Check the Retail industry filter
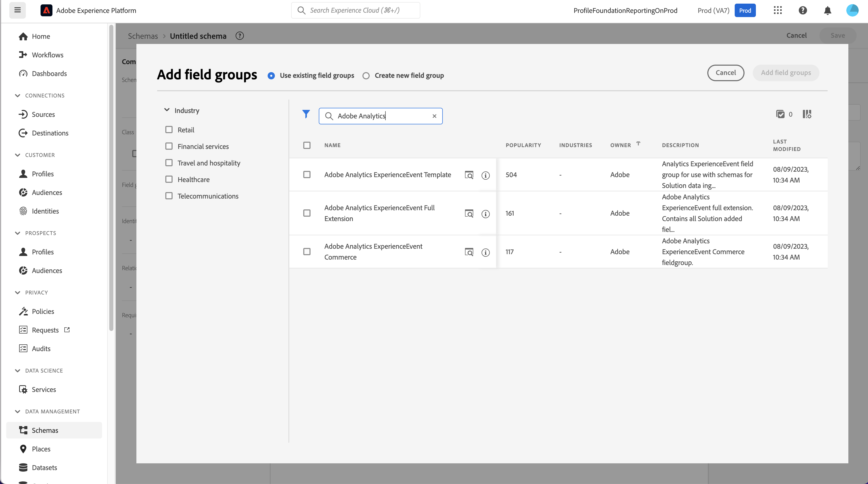868x484 pixels. [169, 130]
